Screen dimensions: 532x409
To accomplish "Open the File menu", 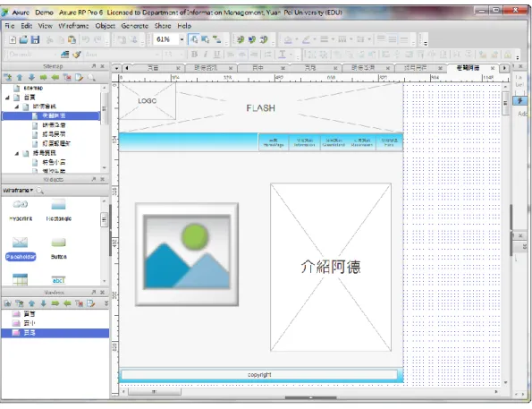I will [10, 26].
